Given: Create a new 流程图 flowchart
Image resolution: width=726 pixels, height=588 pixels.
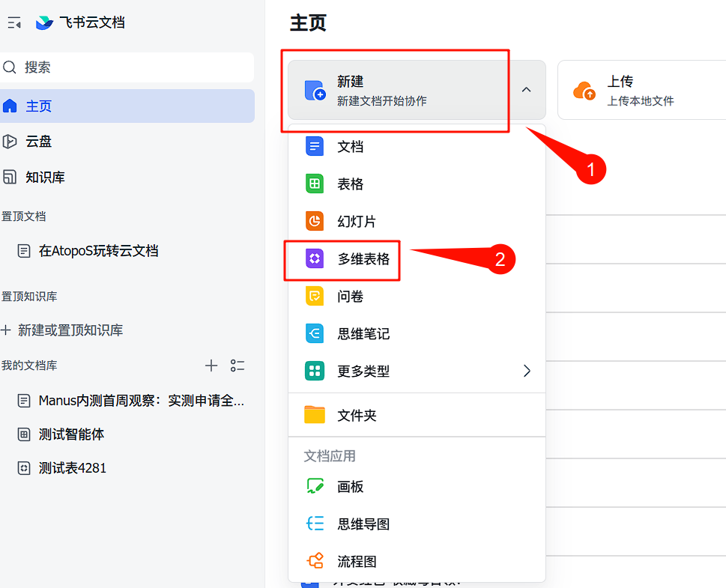Looking at the screenshot, I should 417,562.
